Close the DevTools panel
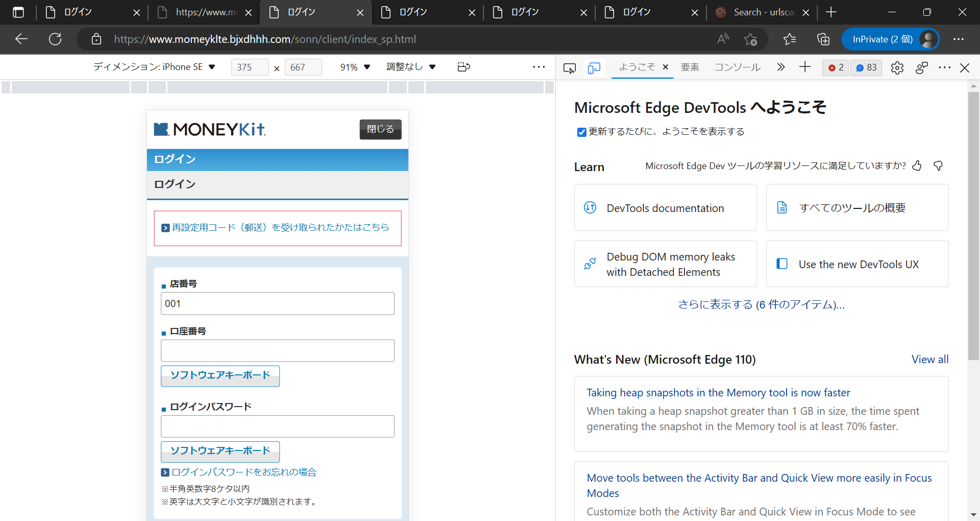This screenshot has width=980, height=521. tap(965, 67)
